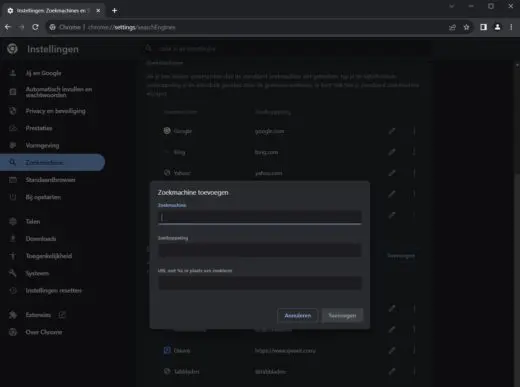This screenshot has height=387, width=520.
Task: Open Downloads section
Action: click(x=41, y=239)
